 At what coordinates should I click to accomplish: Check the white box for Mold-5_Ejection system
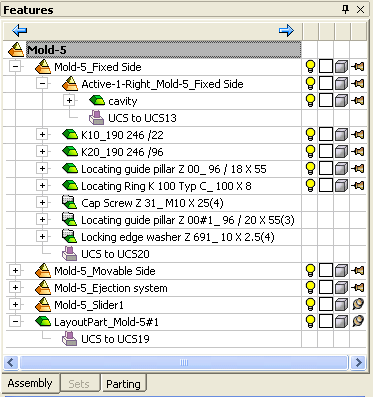point(326,288)
